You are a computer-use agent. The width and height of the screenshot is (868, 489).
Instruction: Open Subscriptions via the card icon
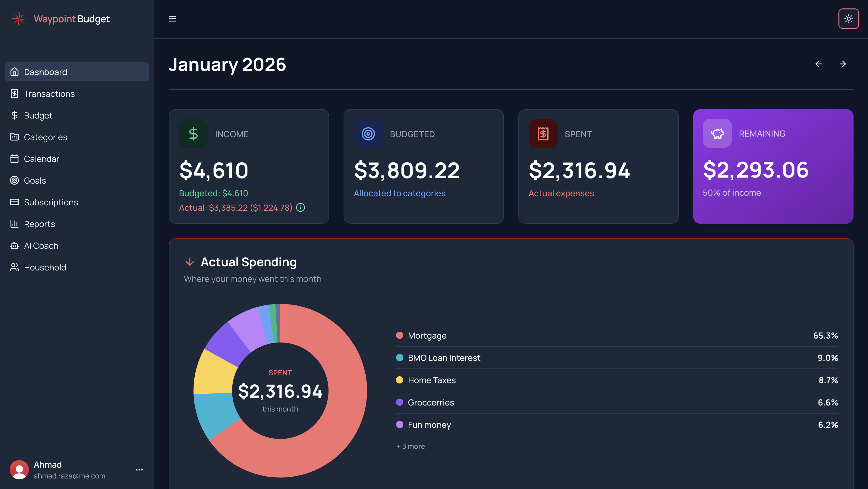pos(14,202)
